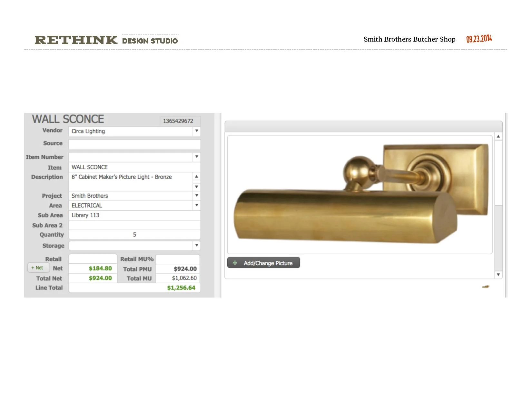This screenshot has width=532, height=411.
Task: Click the picture panel scroll down arrow
Action: 498,275
